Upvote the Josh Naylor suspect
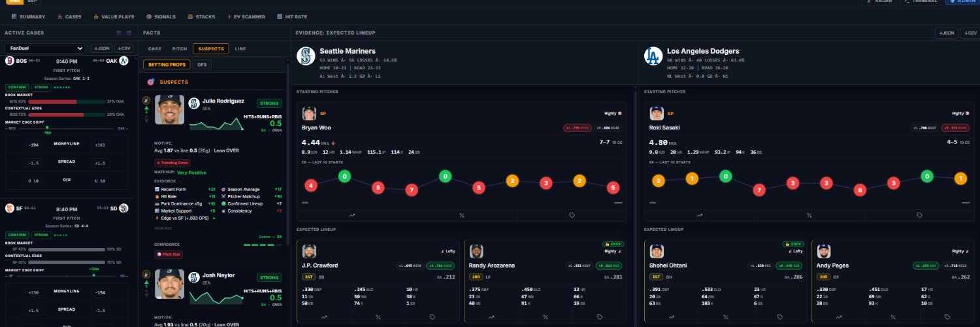Screen dimensions: 980x327 pos(146,281)
